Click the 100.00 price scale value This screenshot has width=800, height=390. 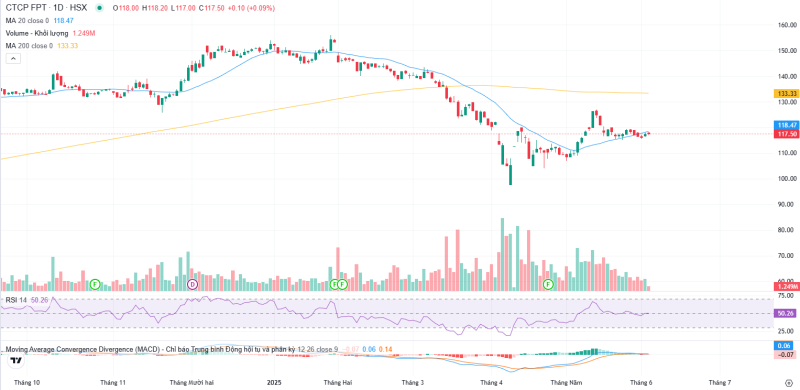786,179
